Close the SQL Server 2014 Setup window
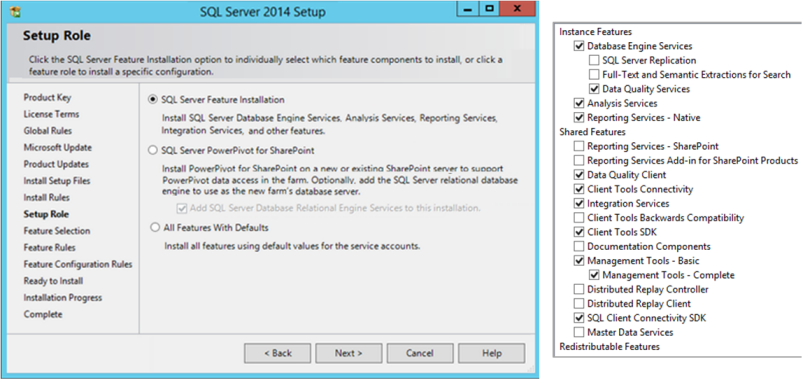Viewport: 803px width, 380px height. (x=517, y=9)
